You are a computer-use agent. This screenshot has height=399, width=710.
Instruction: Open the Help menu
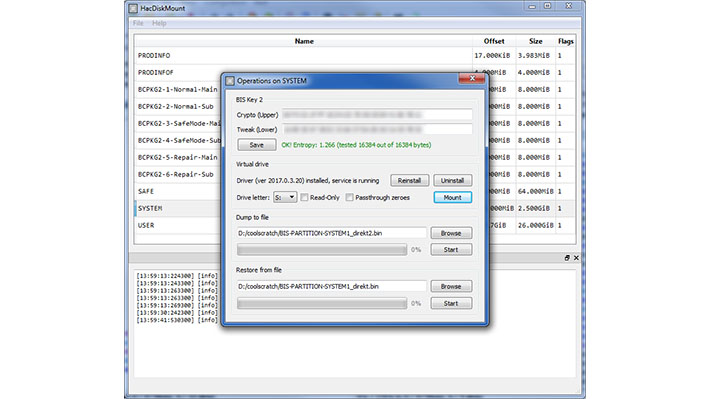(x=159, y=23)
